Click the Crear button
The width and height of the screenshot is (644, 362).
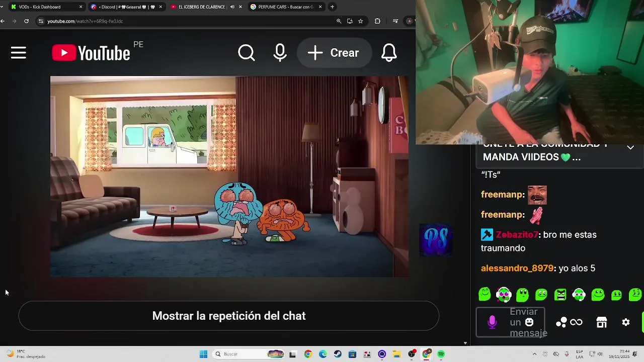[334, 53]
